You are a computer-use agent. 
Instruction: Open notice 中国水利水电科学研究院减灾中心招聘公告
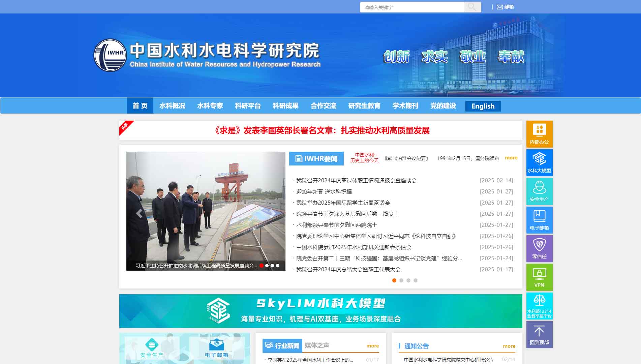(449, 360)
